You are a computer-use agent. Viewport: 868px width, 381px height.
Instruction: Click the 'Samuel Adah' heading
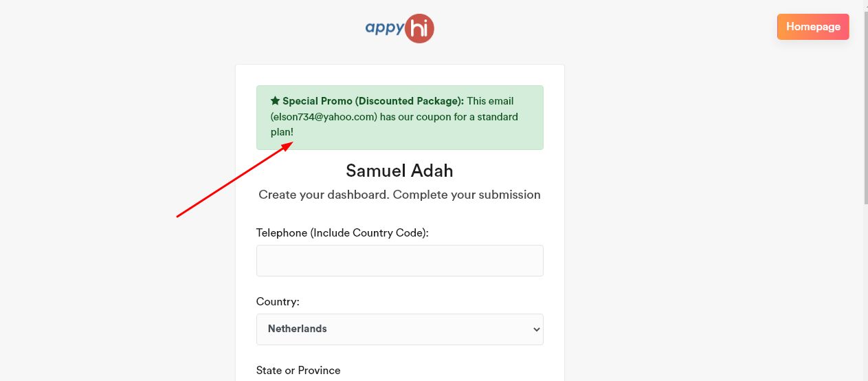click(399, 171)
